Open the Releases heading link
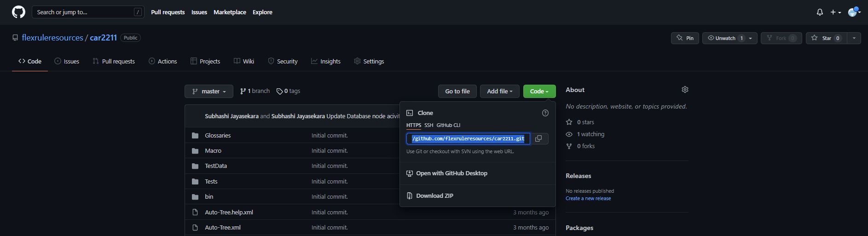868x236 pixels. [579, 176]
